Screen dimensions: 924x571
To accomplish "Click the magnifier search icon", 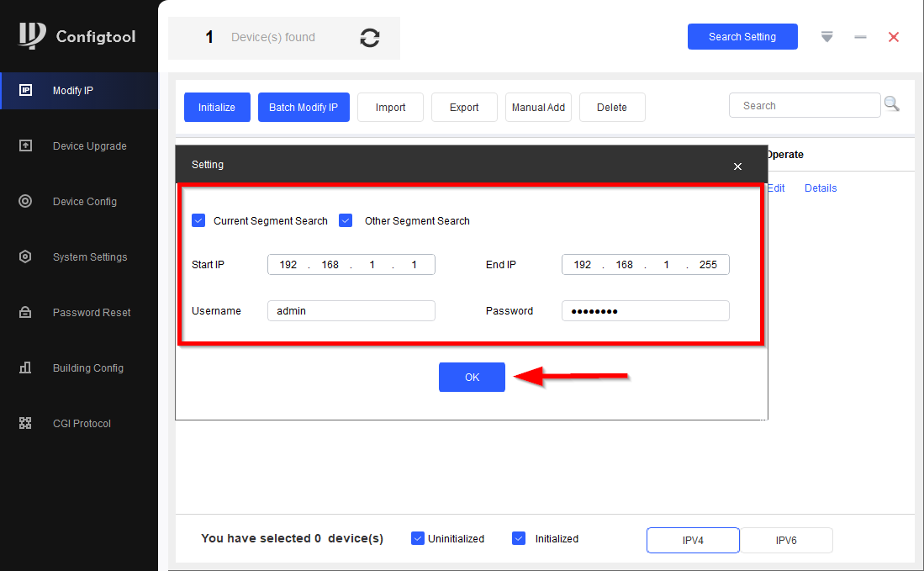I will pyautogui.click(x=892, y=104).
